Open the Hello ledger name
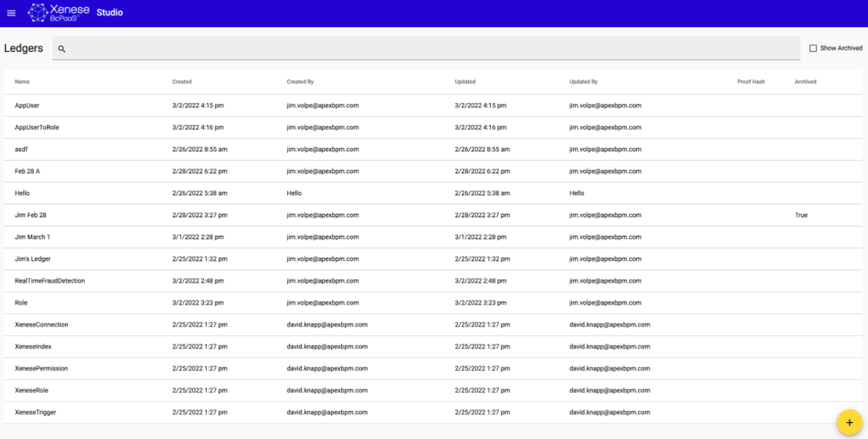The height and width of the screenshot is (439, 868). pyautogui.click(x=22, y=194)
